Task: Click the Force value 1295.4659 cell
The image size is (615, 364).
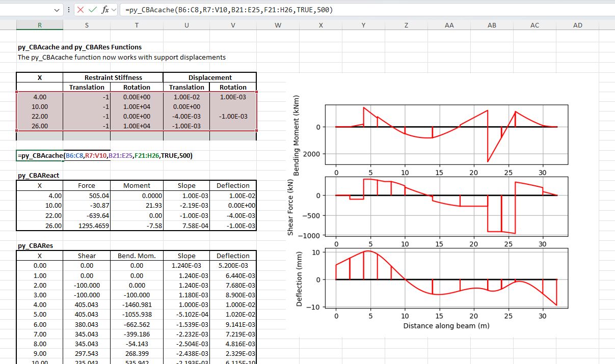Action: click(x=87, y=226)
